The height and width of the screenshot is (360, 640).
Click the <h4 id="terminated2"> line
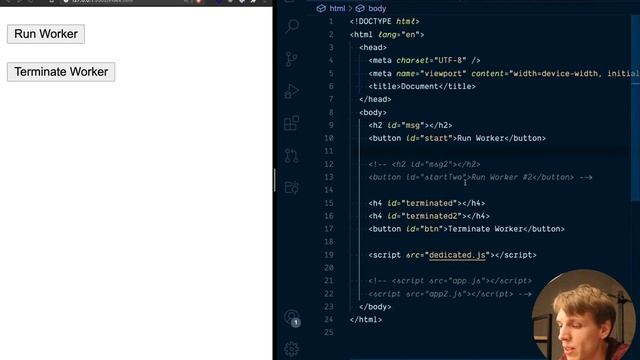pos(429,216)
